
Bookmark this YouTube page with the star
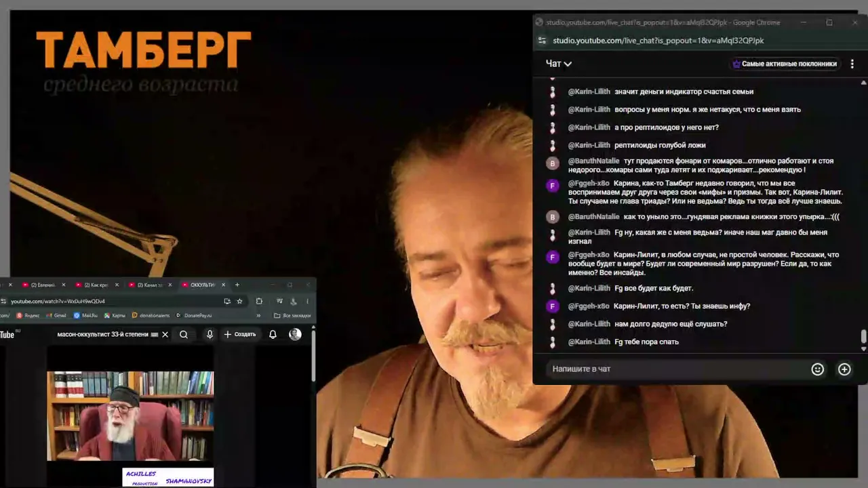239,301
